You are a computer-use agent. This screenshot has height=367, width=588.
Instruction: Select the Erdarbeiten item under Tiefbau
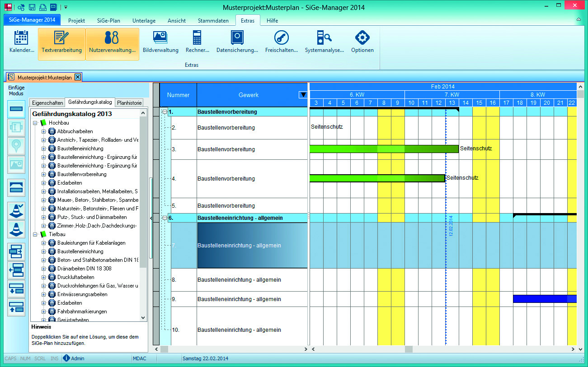(70, 303)
